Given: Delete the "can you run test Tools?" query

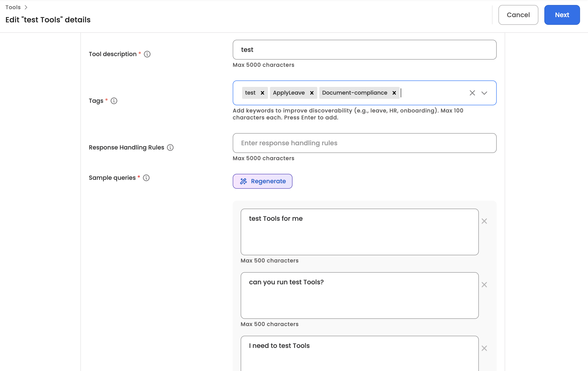Looking at the screenshot, I should pos(484,285).
